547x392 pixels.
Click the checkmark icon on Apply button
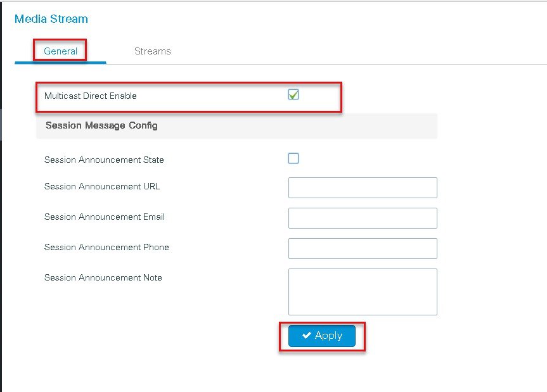(307, 335)
